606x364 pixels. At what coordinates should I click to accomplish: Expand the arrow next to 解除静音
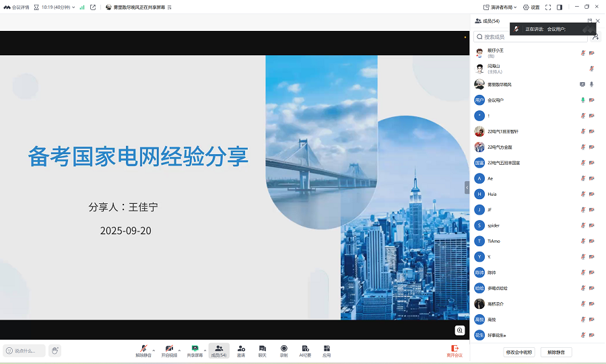coord(154,350)
